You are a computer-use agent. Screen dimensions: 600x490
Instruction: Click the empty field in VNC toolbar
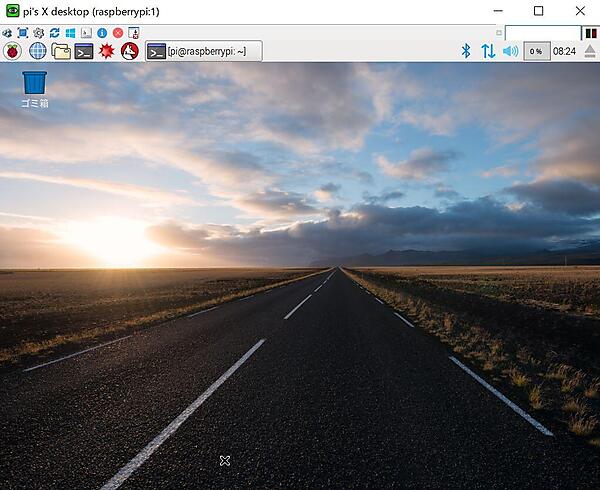[x=543, y=33]
